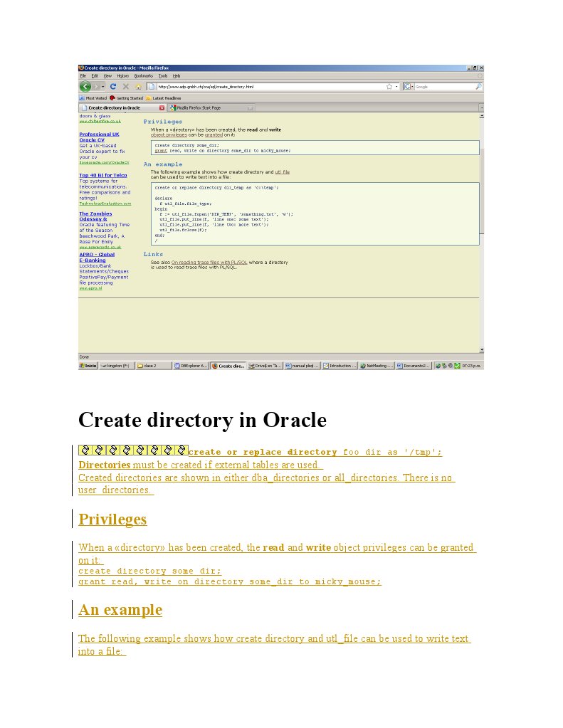Go to the Home page icon
Screen dimensions: 563x728
point(138,86)
